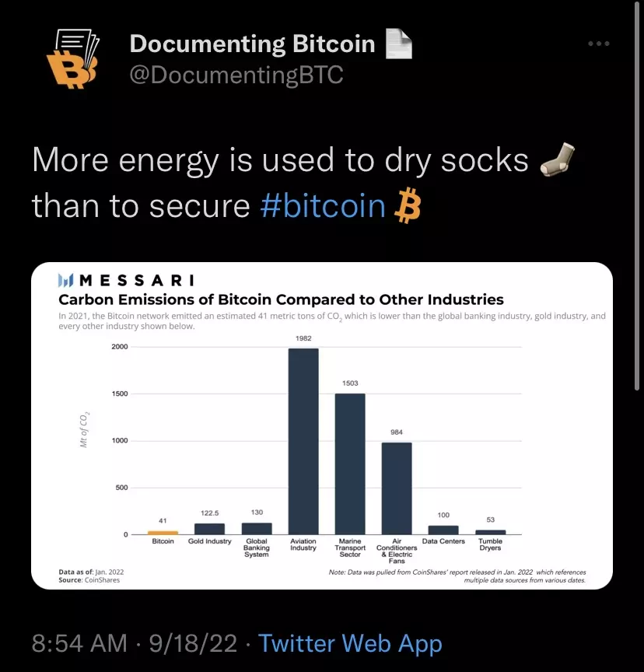Click the orange Bitcoin bar in chart
Viewport: 644px width, 672px height.
click(x=163, y=533)
